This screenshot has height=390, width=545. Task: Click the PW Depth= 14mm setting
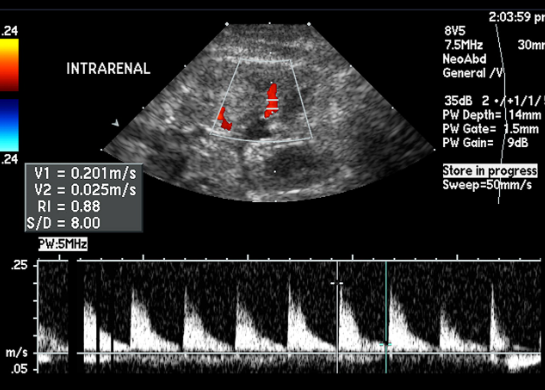pos(492,115)
